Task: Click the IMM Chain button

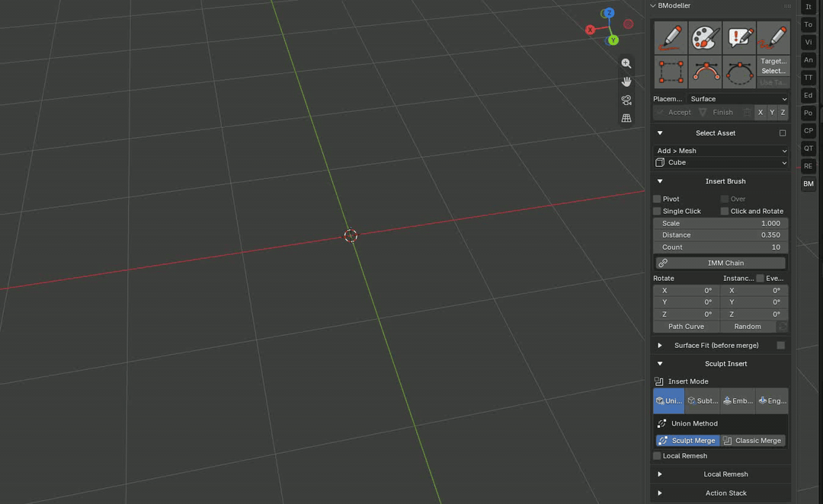Action: pos(721,263)
